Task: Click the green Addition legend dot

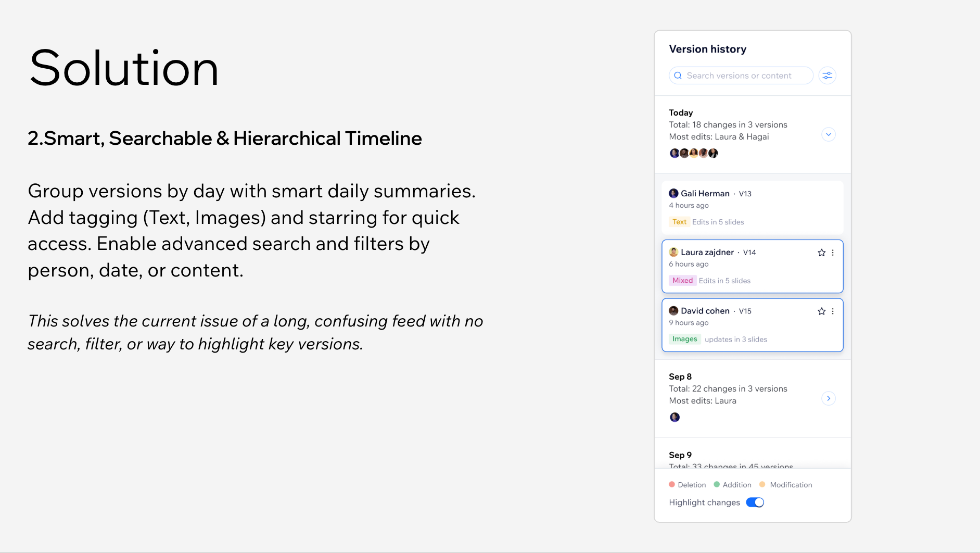Action: [x=717, y=485]
